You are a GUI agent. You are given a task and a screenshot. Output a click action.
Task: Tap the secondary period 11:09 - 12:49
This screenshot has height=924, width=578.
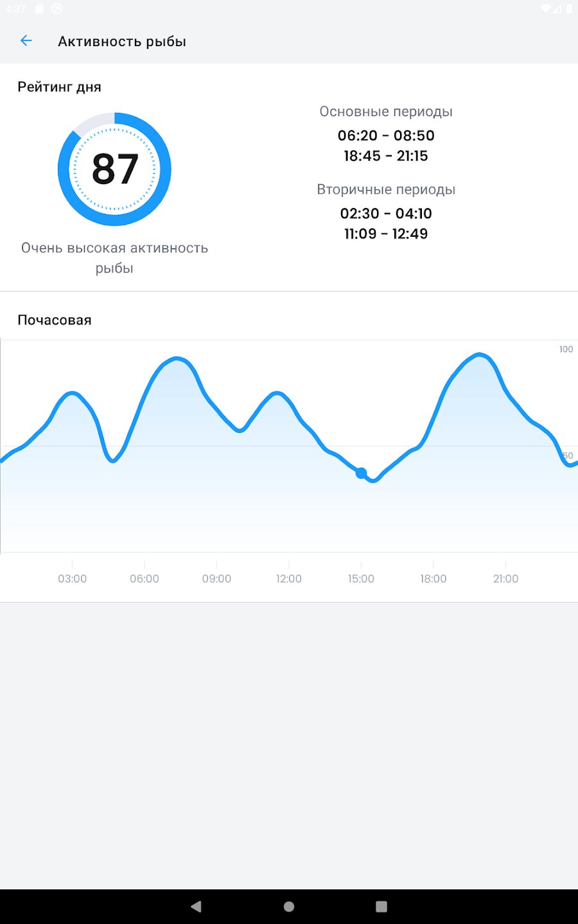point(386,234)
